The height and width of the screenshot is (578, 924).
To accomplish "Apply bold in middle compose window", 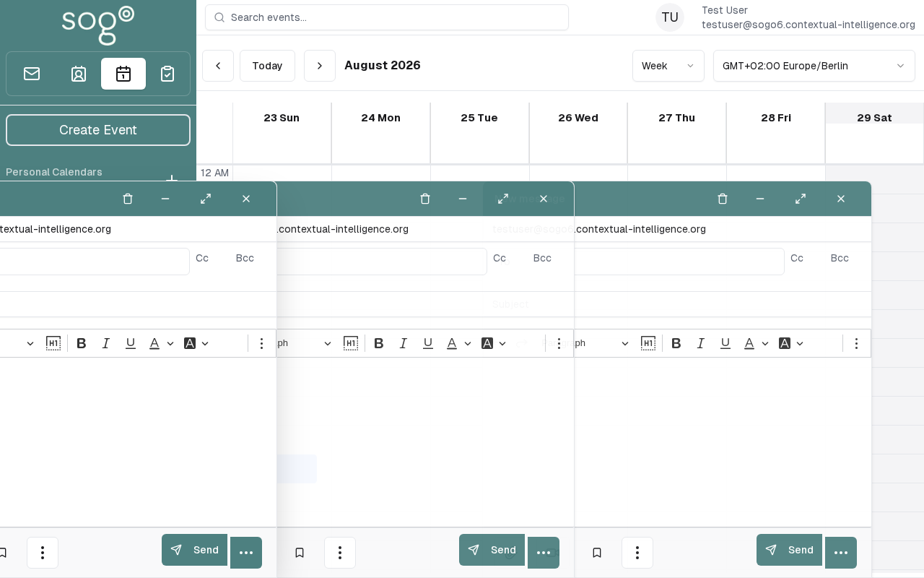I will pyautogui.click(x=379, y=343).
